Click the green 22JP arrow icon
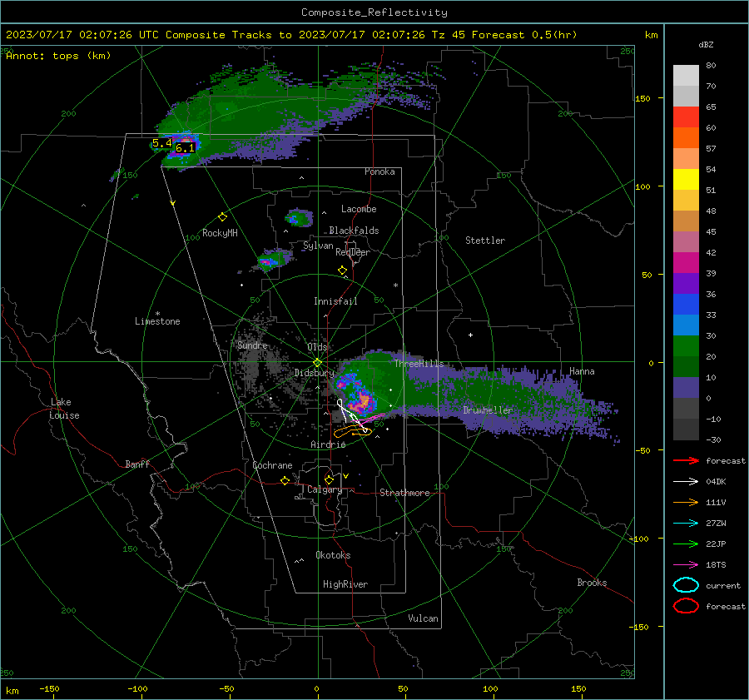This screenshot has height=700, width=749. 686,544
